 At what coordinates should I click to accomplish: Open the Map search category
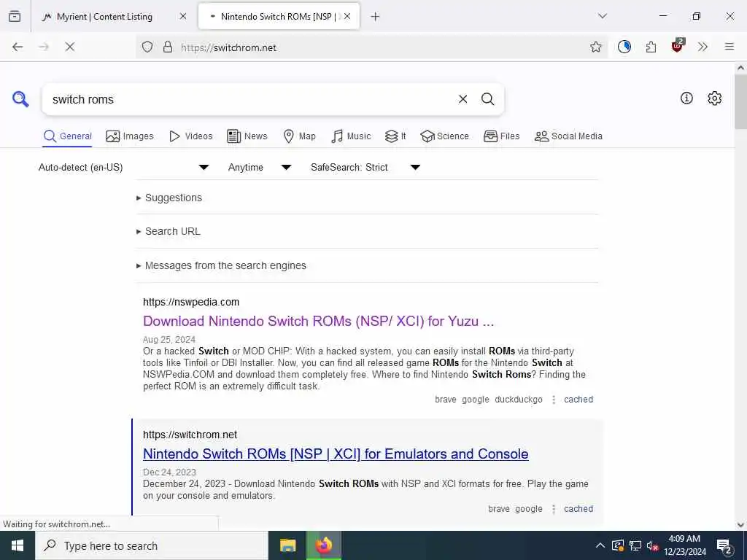pyautogui.click(x=299, y=136)
